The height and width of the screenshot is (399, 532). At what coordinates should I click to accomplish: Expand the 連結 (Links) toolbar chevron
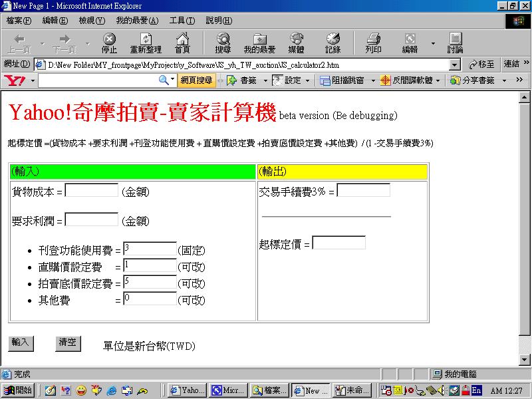click(526, 63)
